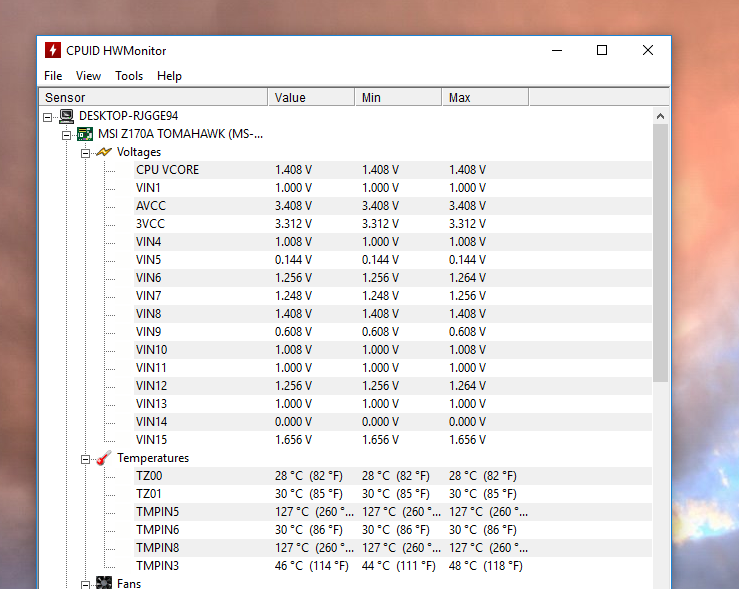Select the VIN9 sensor row
This screenshot has width=739, height=589.
pos(393,332)
